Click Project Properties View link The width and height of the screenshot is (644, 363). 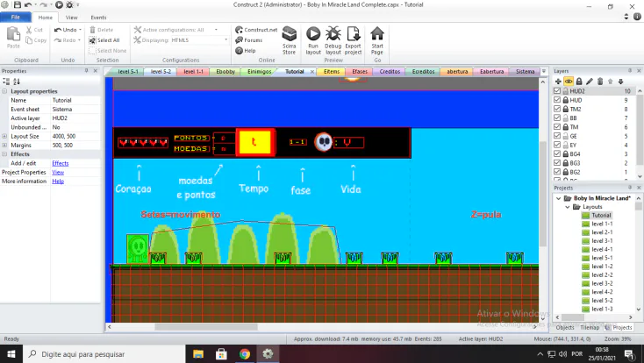click(58, 172)
